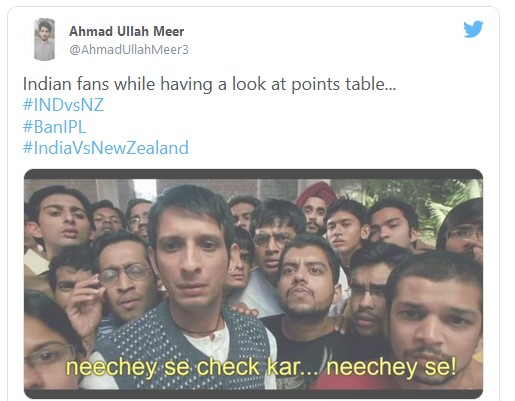The height and width of the screenshot is (401, 515).
Task: Open the #IndiaVsNewZealand hashtag
Action: [106, 148]
